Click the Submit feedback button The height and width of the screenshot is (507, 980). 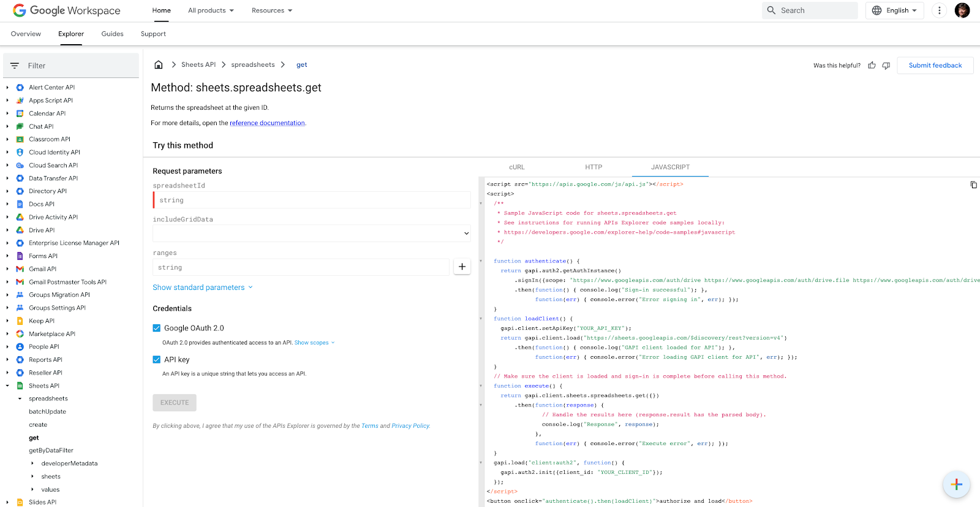click(x=935, y=66)
